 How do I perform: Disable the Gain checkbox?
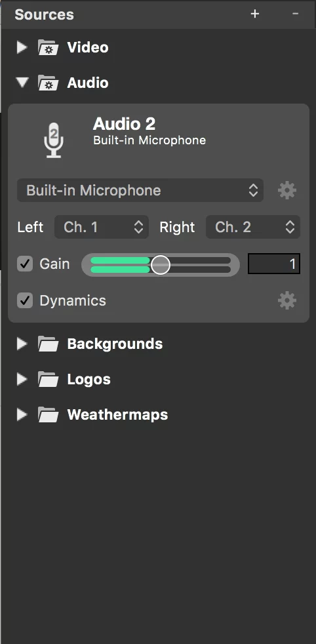[25, 264]
